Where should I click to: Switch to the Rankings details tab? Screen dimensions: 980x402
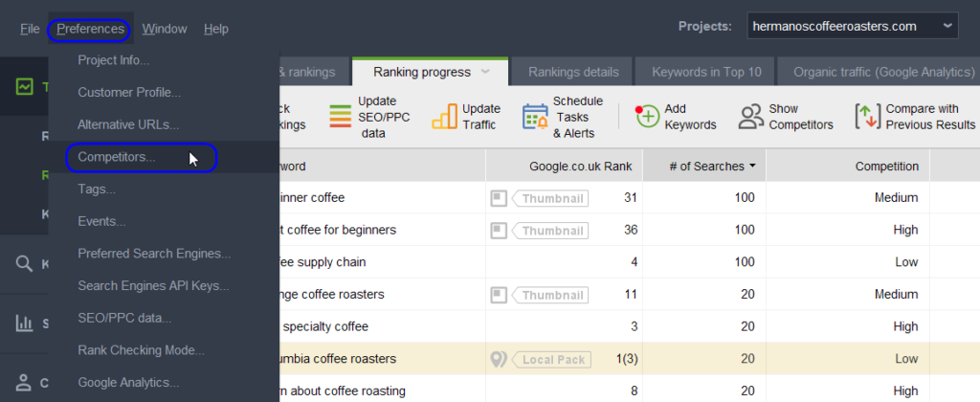(x=573, y=72)
